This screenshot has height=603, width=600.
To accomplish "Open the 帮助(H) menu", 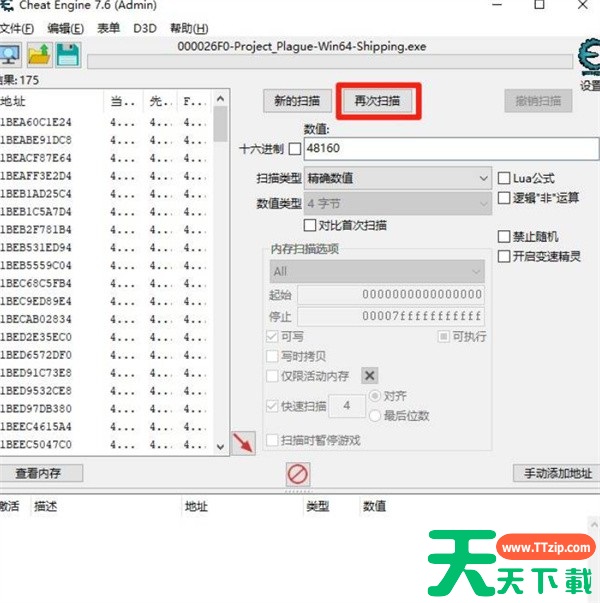I will [189, 28].
